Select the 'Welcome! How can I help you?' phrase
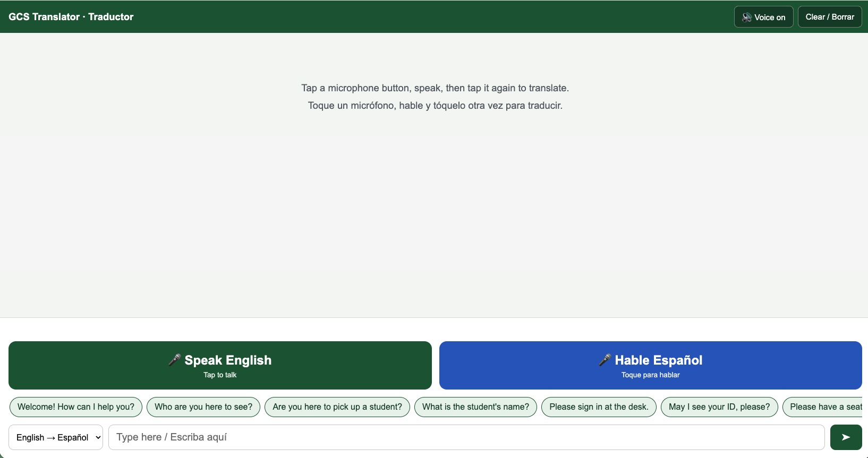Viewport: 868px width, 458px height. pos(76,407)
